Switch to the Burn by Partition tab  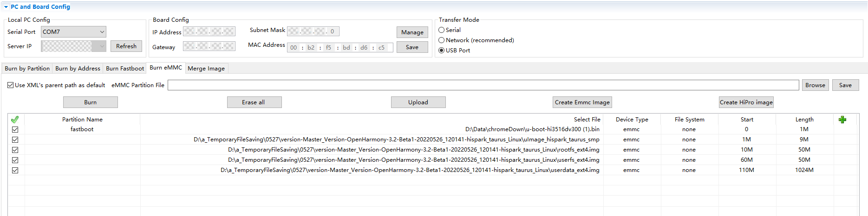click(27, 69)
